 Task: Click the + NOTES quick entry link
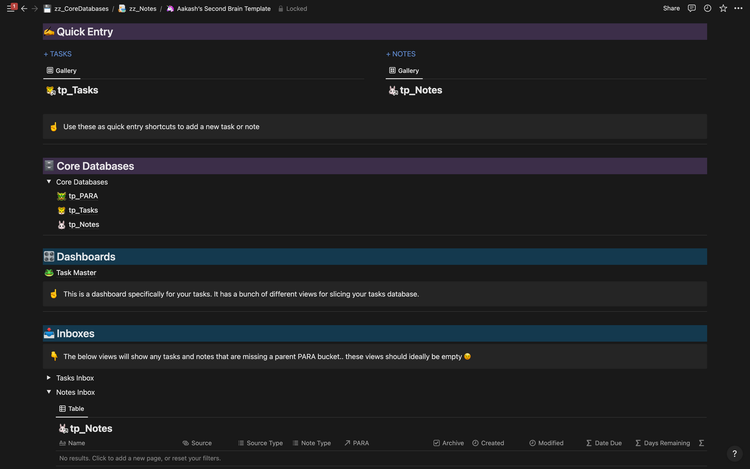pos(401,54)
